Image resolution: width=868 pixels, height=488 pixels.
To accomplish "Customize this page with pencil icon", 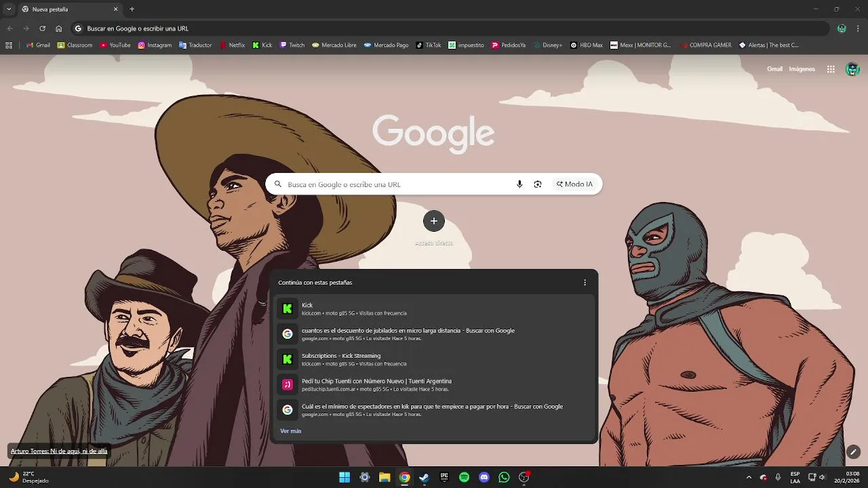I will pyautogui.click(x=854, y=452).
